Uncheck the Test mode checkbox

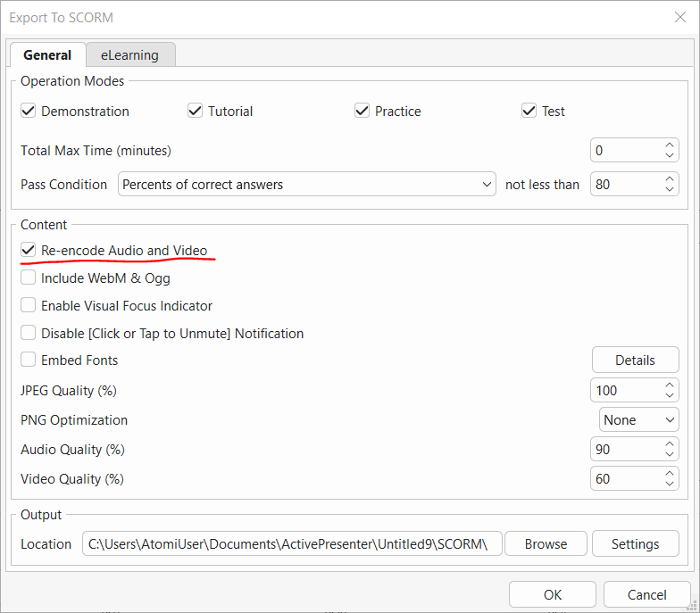coord(529,111)
